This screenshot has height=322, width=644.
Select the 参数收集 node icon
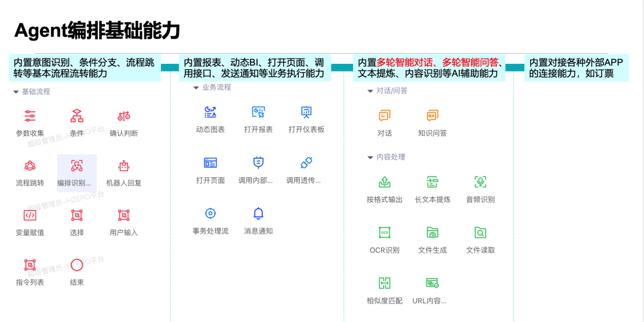(x=30, y=116)
